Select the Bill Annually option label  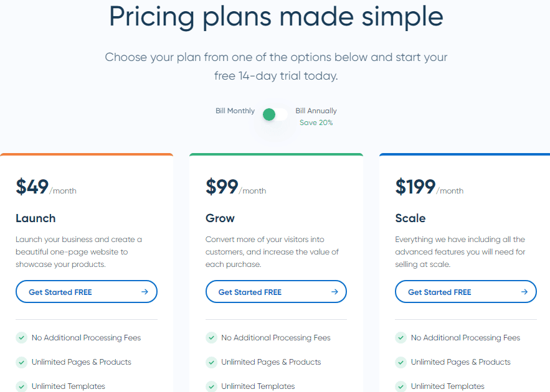[316, 111]
